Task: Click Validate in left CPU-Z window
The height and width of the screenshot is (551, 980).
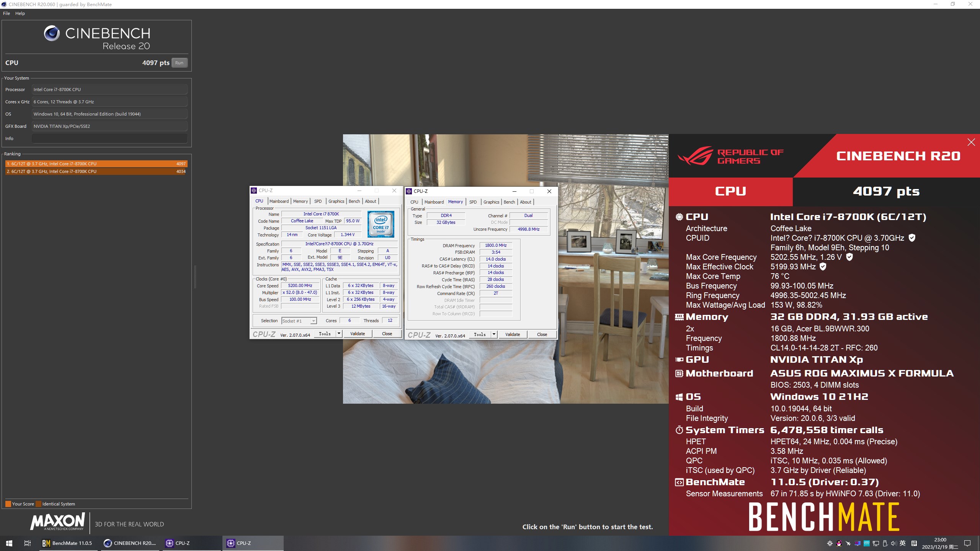Action: click(x=358, y=334)
